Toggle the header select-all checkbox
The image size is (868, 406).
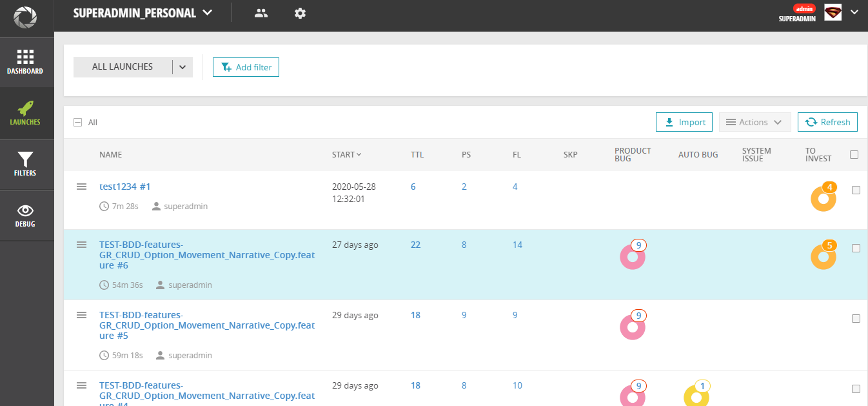854,154
